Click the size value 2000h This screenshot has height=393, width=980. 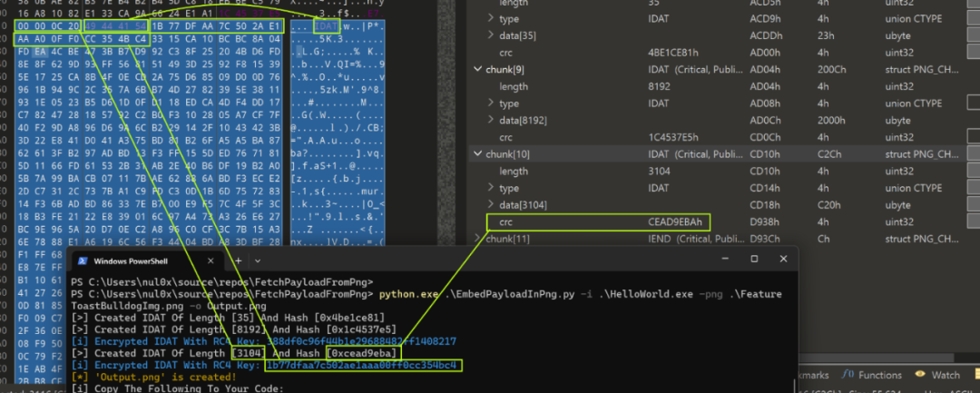point(829,120)
